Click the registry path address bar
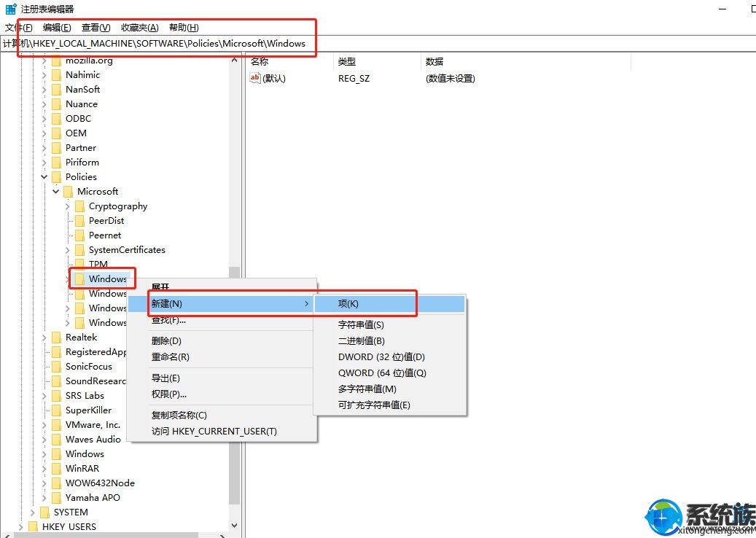The image size is (756, 538). [x=378, y=44]
